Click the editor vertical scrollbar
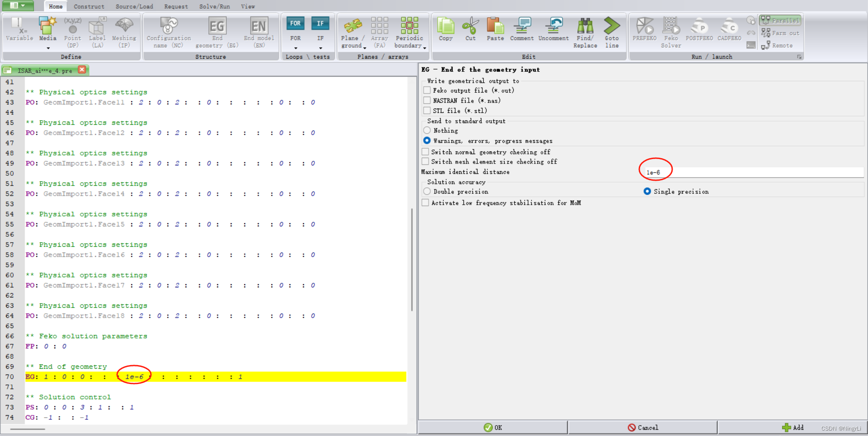Viewport: 868px width, 436px height. 411,259
